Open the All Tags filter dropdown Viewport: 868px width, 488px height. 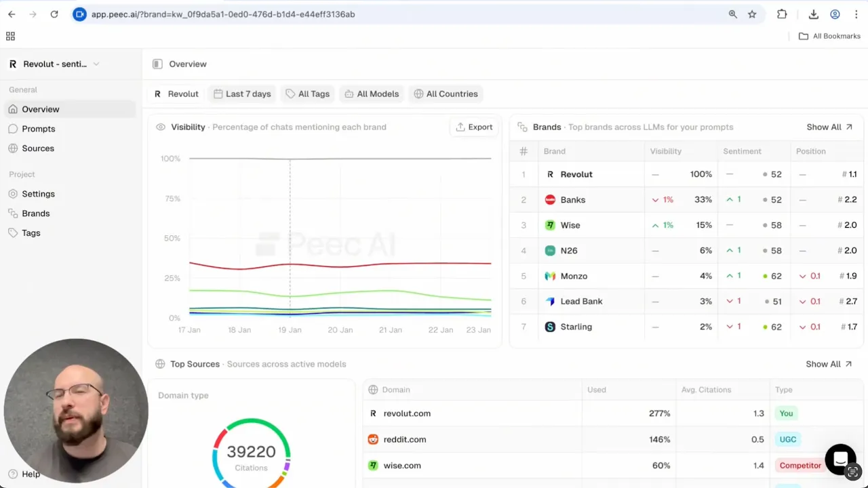pos(307,94)
